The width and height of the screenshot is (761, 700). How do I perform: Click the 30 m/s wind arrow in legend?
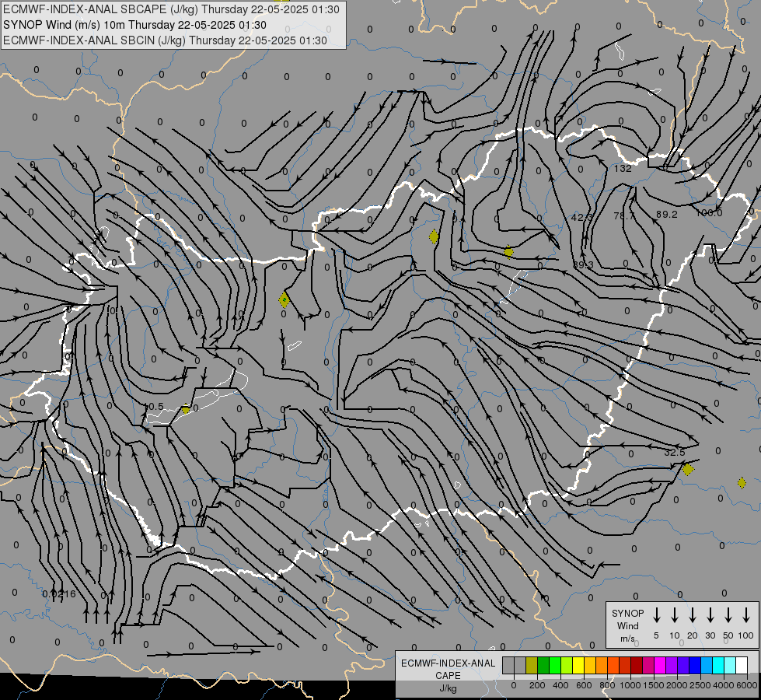(710, 614)
